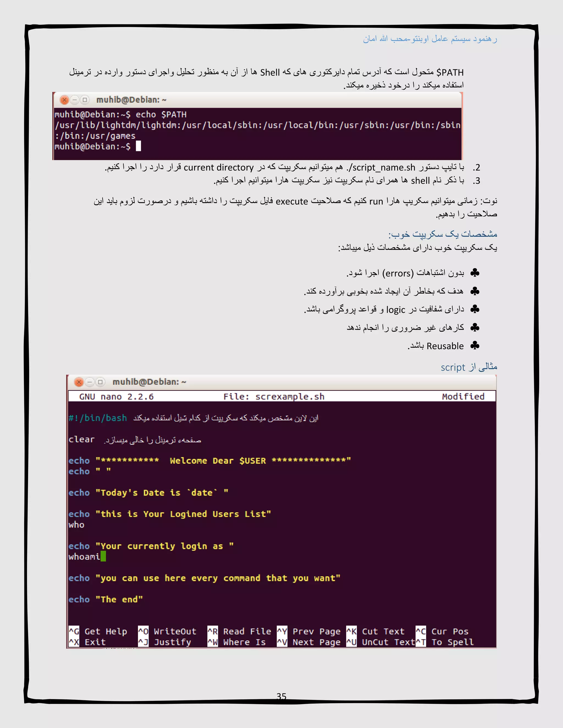
Task: Minimize the nano editor terminal window
Action: tap(89, 382)
